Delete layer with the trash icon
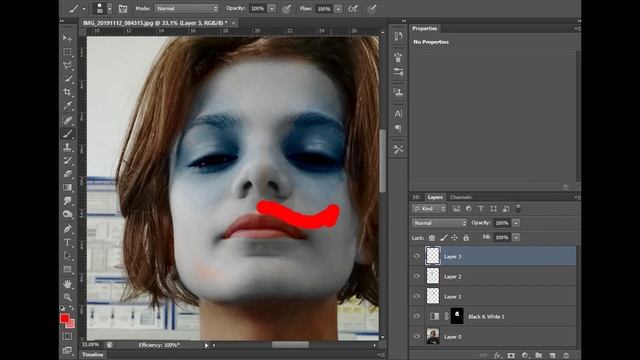Screen dimensions: 640x360 point(566,356)
